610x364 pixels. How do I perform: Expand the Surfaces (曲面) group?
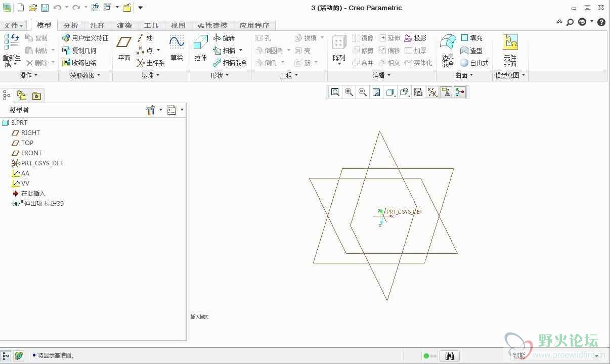464,75
